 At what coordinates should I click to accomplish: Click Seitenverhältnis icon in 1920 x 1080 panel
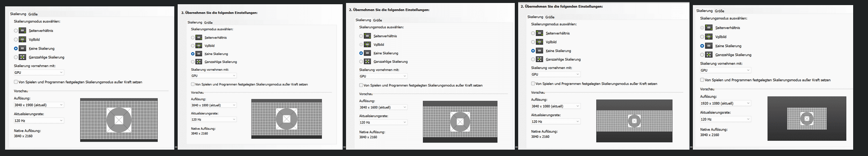[709, 28]
